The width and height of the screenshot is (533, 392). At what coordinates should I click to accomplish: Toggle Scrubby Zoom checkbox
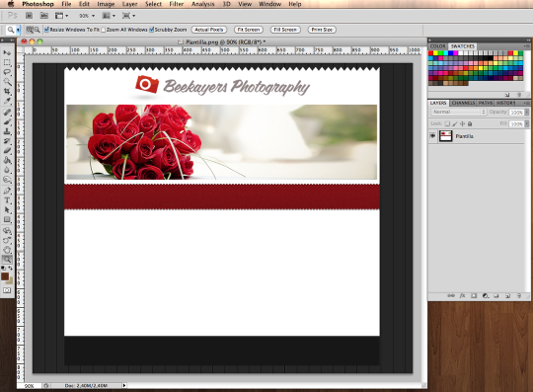[152, 30]
